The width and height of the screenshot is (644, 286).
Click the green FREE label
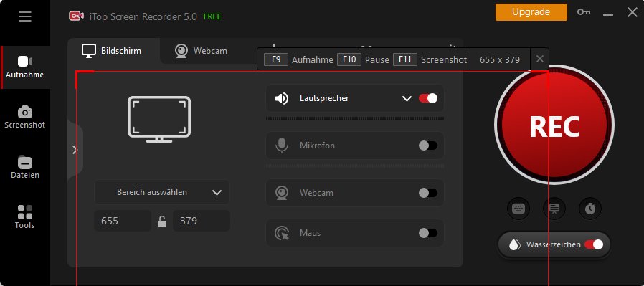pos(213,16)
